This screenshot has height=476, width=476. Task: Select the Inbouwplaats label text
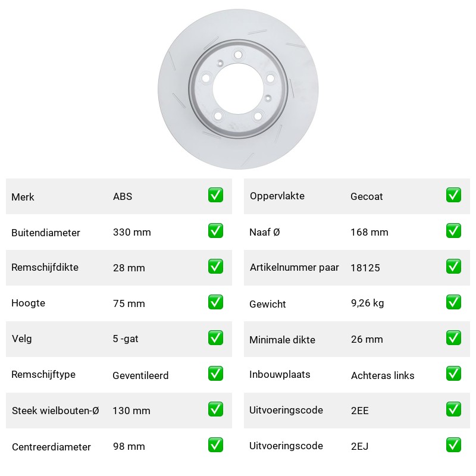(x=280, y=375)
